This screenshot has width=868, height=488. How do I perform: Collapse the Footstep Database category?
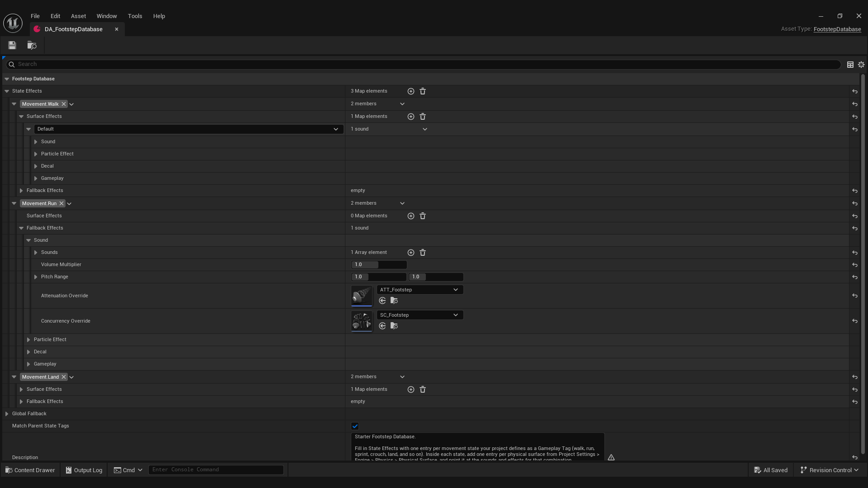click(x=7, y=79)
